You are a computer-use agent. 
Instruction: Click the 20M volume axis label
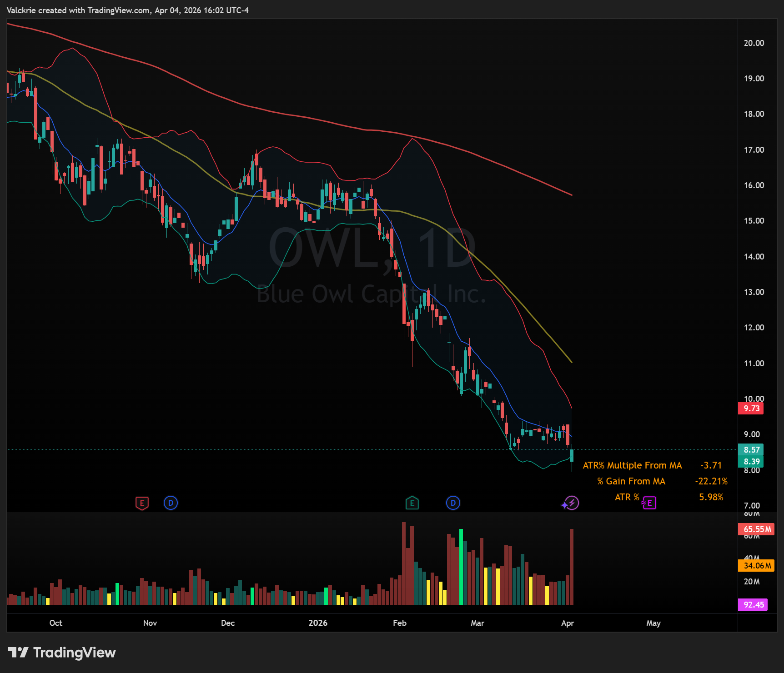752,582
